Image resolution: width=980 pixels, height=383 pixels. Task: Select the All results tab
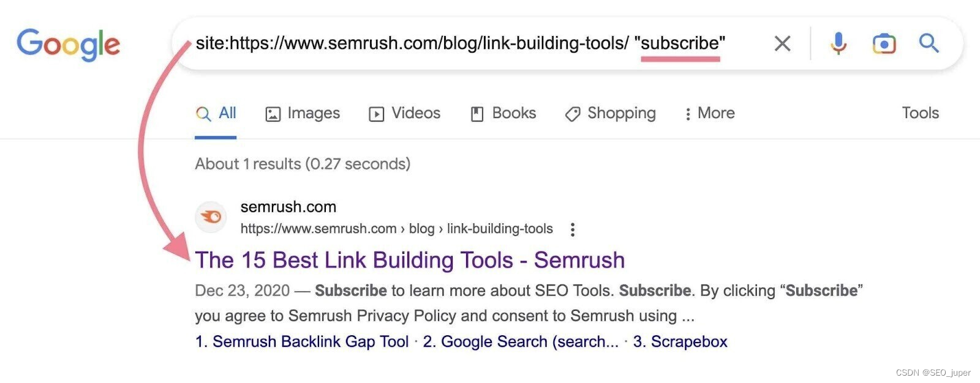pyautogui.click(x=216, y=113)
